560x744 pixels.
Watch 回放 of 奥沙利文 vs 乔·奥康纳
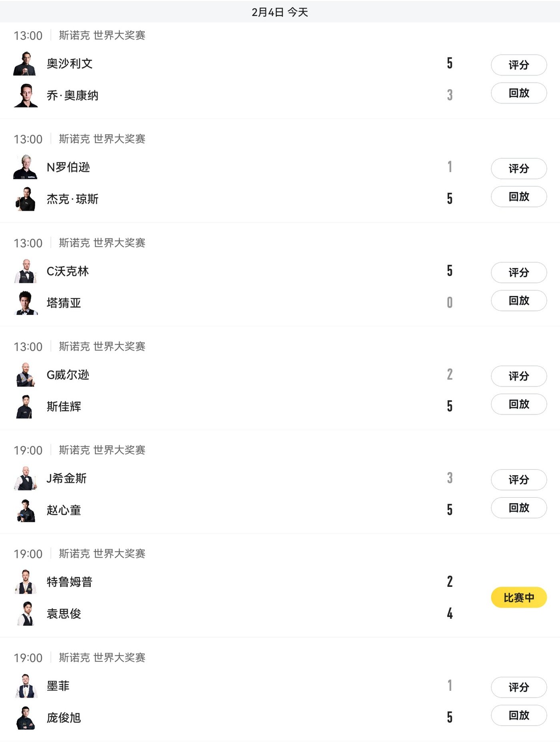[518, 93]
